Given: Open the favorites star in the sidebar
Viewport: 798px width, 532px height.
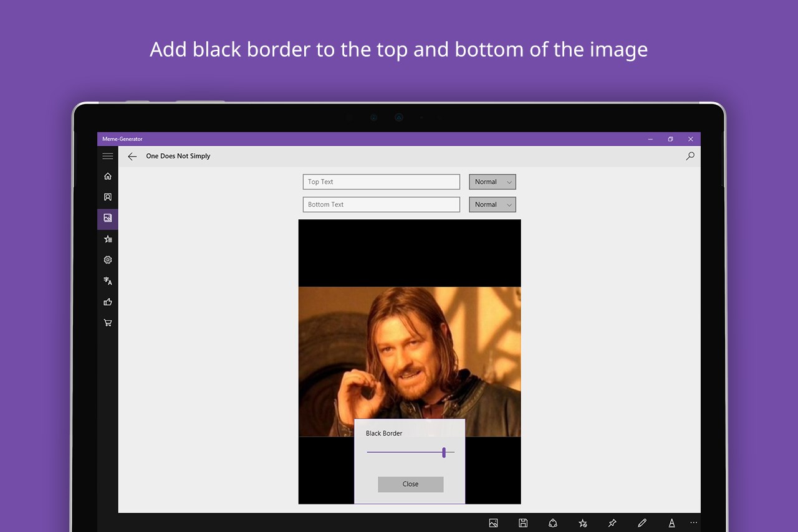Looking at the screenshot, I should [107, 239].
